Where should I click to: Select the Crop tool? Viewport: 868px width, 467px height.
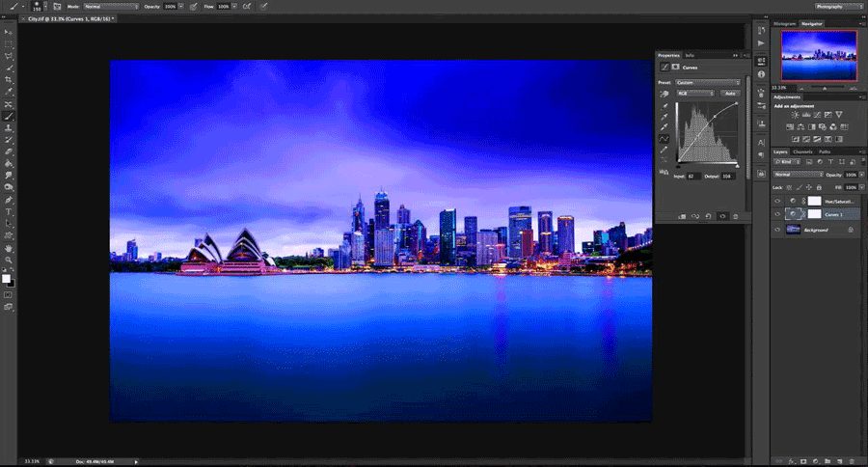(x=9, y=80)
